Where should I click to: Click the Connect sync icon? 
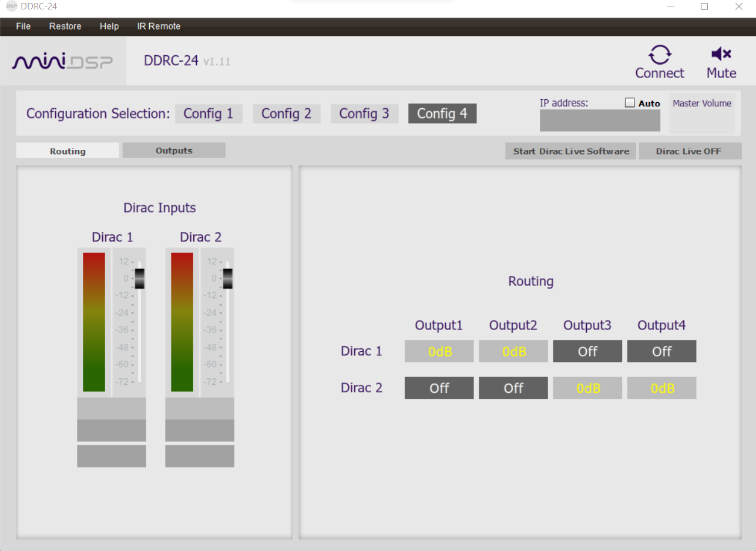pyautogui.click(x=660, y=55)
